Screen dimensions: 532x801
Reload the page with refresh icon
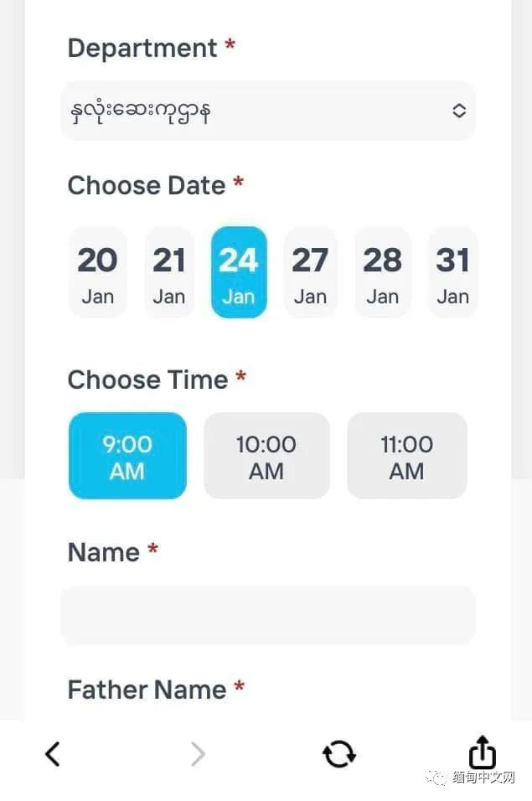pos(339,754)
